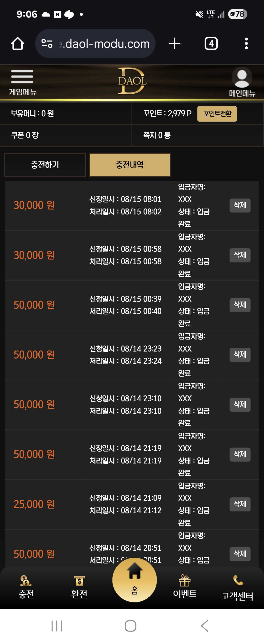Open 고객센터 phone icon in bottom bar
264x644 pixels.
pyautogui.click(x=237, y=587)
